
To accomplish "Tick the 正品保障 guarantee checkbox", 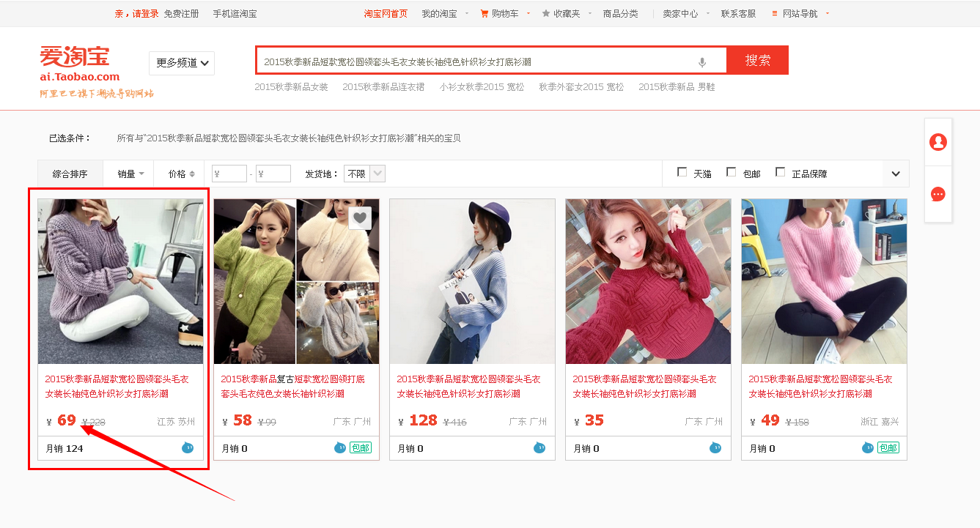I will [x=778, y=171].
